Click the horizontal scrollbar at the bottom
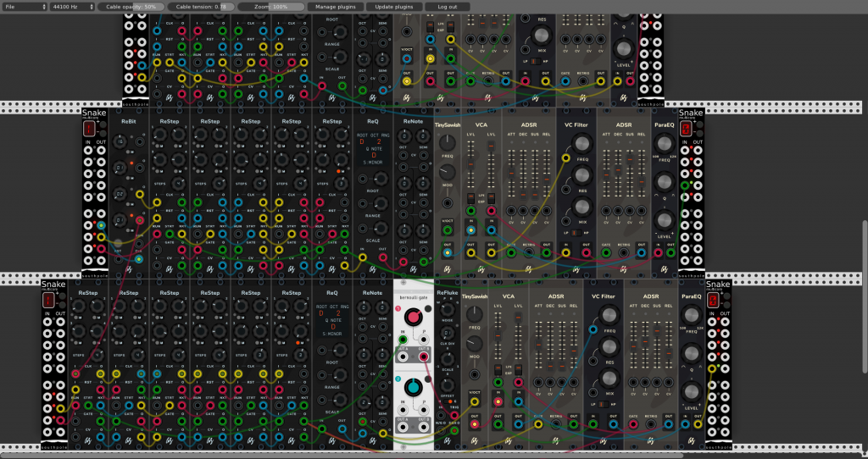The width and height of the screenshot is (868, 459). tap(342, 456)
